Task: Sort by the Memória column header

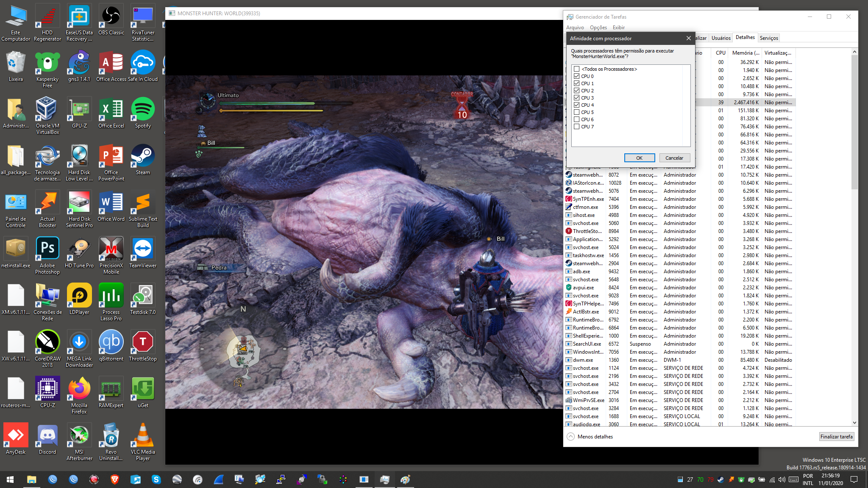Action: pos(746,53)
